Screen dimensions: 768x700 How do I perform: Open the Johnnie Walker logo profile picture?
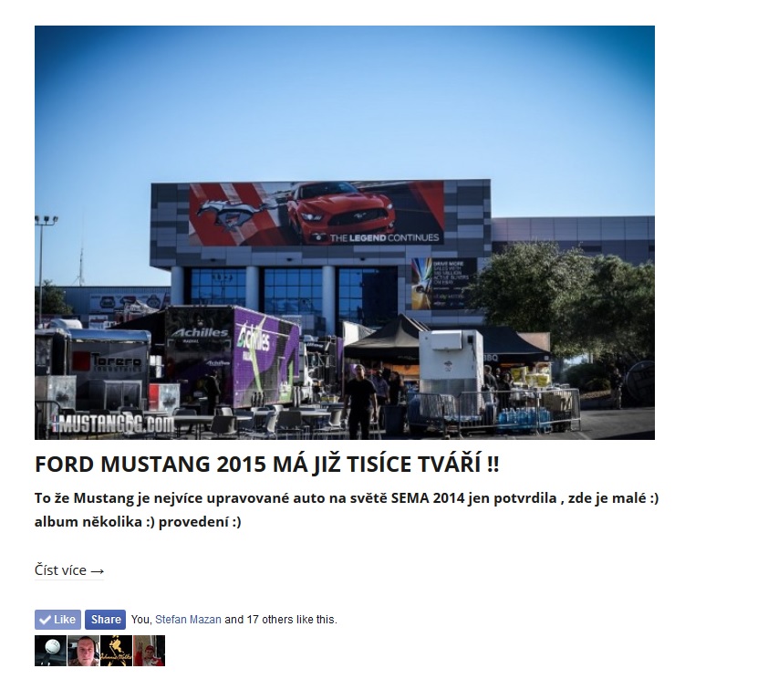tap(116, 651)
